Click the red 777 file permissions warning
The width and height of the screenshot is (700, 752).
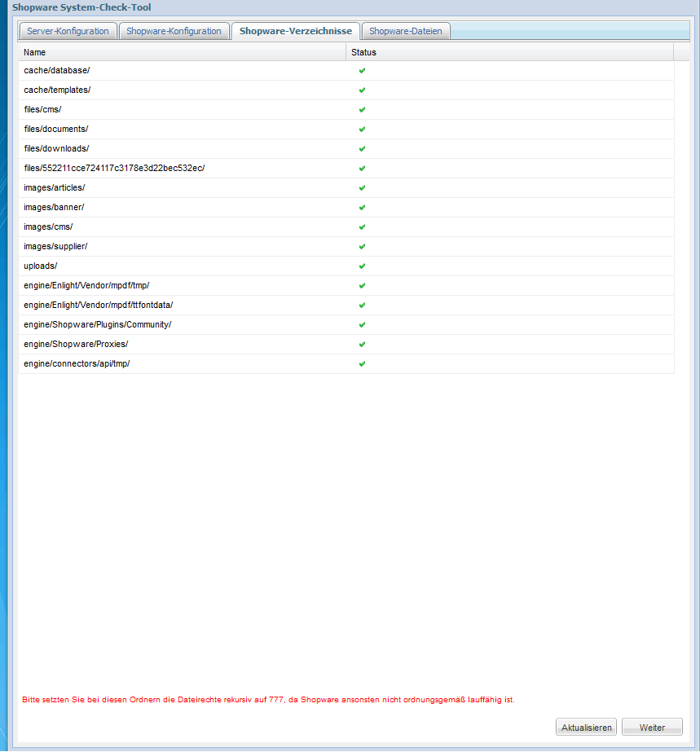268,700
